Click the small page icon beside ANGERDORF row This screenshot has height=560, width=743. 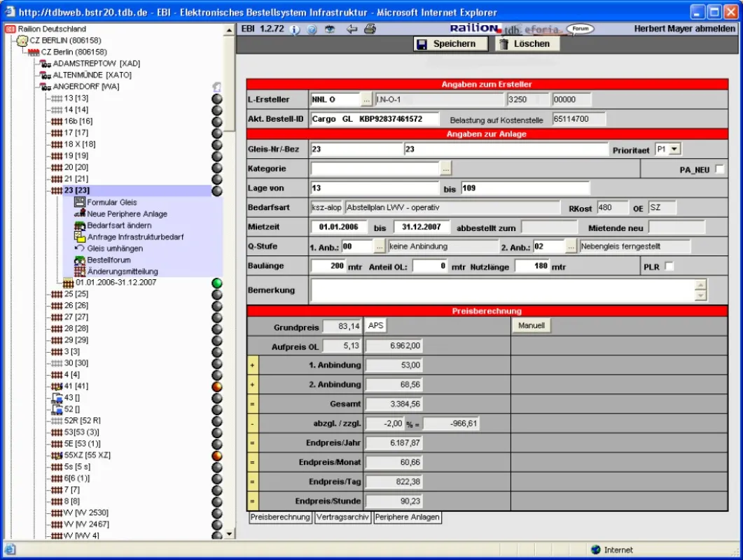tap(216, 87)
